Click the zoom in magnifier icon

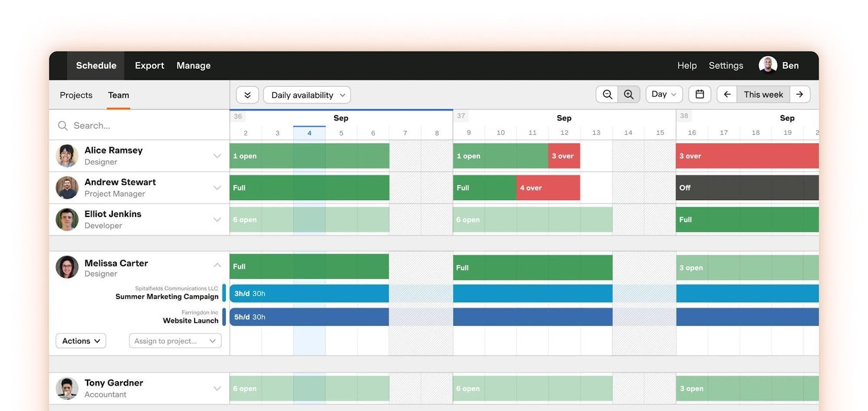pos(629,94)
